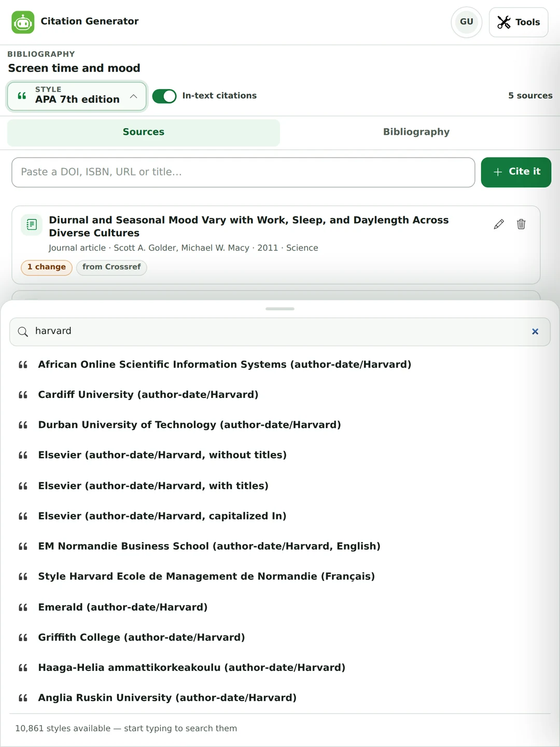560x747 pixels.
Task: Select Elsevier Harvard capitalized In style
Action: pos(280,516)
